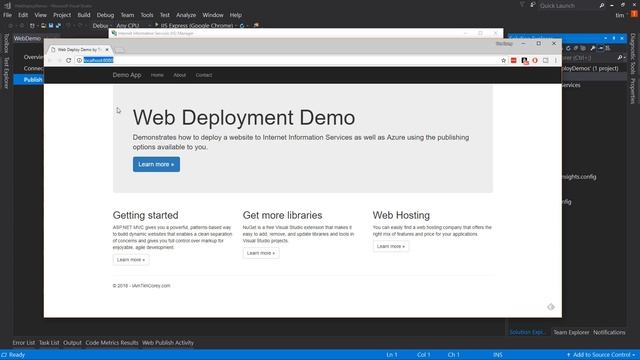Pin the Solution Explorer panel
This screenshot has height=360, width=640.
pyautogui.click(x=614, y=38)
